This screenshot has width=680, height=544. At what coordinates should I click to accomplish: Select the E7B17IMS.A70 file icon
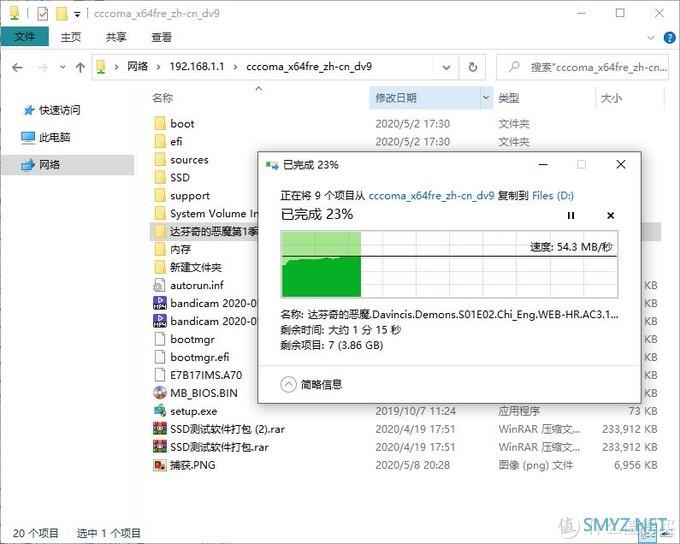pyautogui.click(x=160, y=375)
